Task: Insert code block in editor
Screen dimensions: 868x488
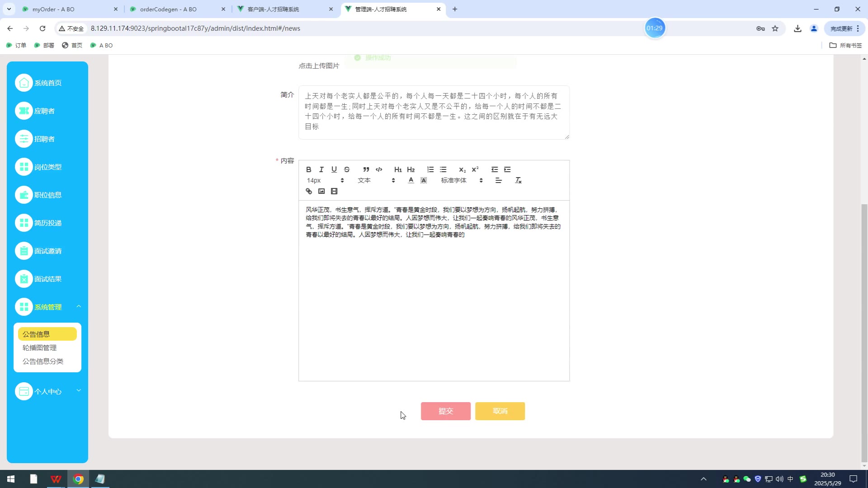Action: pyautogui.click(x=379, y=169)
